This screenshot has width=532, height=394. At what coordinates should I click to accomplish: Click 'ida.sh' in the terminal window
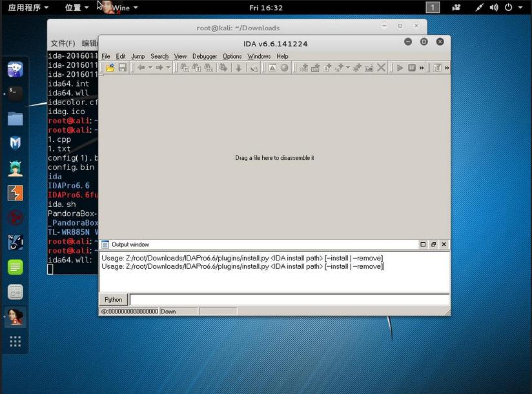point(62,204)
